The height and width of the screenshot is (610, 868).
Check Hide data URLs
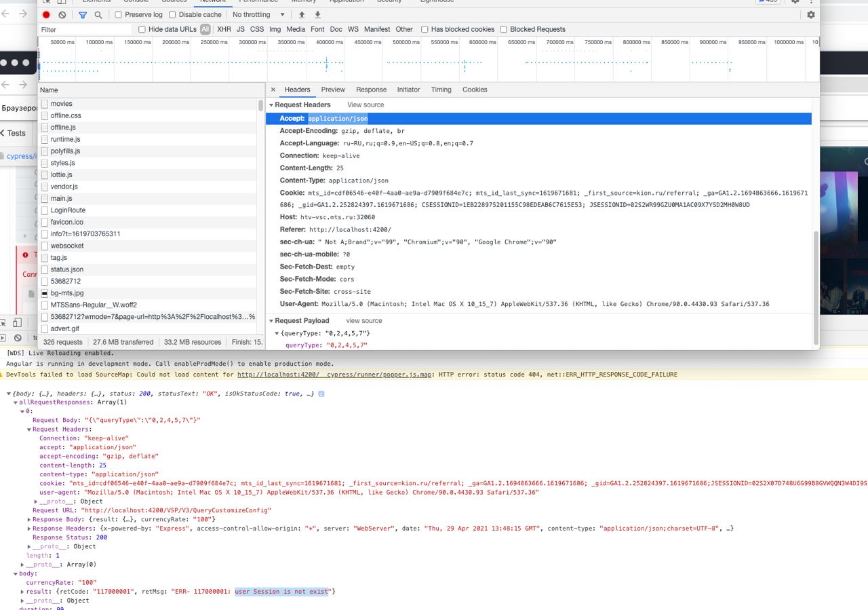coord(142,30)
